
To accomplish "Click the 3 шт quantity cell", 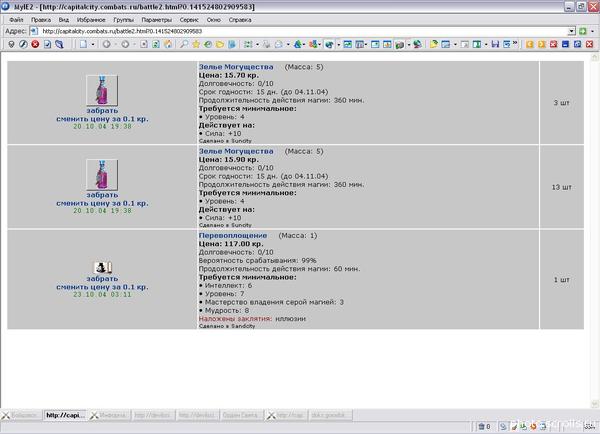I will (x=561, y=103).
